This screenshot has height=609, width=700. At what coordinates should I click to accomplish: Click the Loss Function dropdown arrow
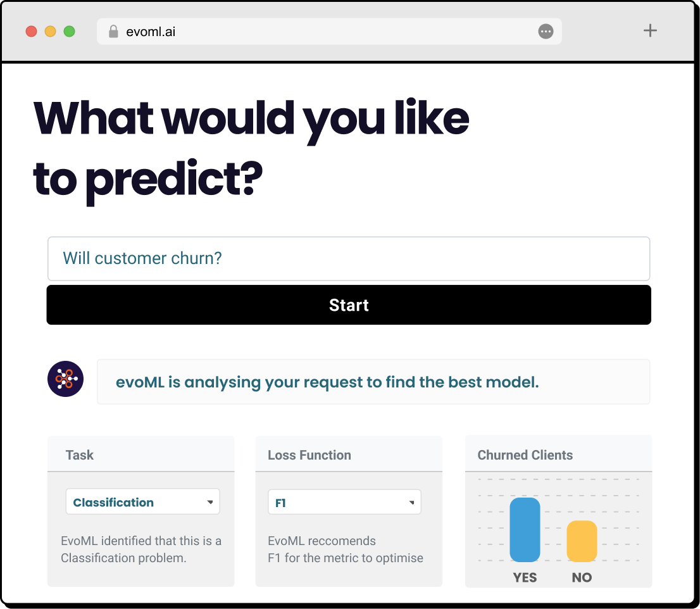[411, 503]
